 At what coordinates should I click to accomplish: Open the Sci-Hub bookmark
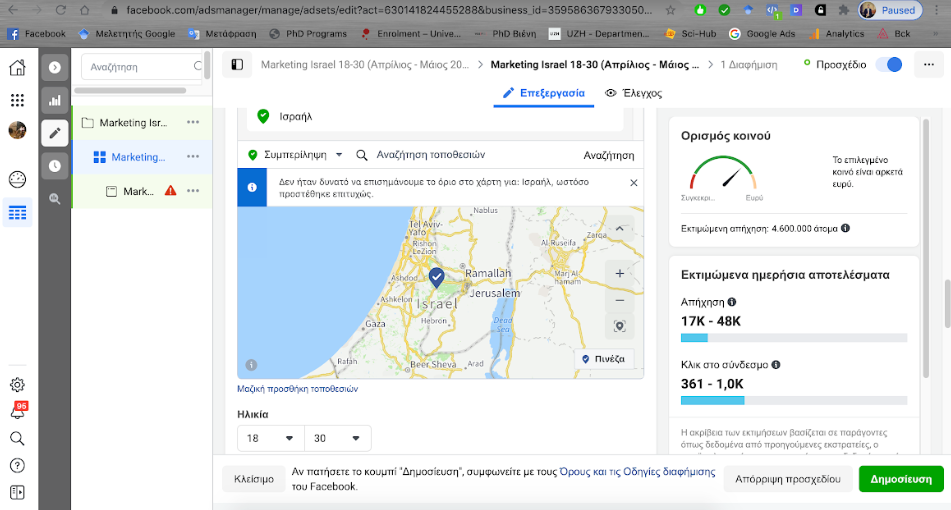690,34
